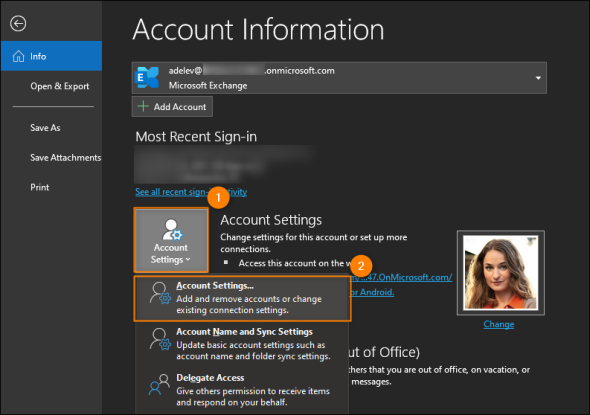The image size is (590, 415).
Task: Select Save Attachments option
Action: point(65,158)
